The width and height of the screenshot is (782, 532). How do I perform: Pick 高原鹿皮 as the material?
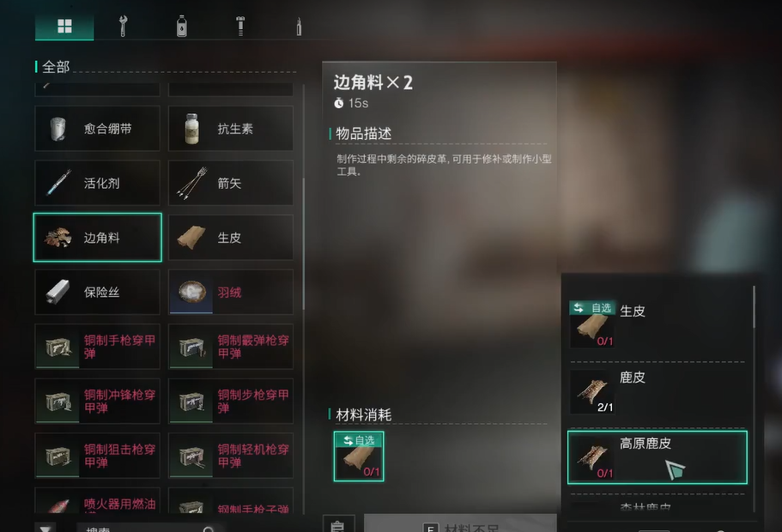(x=658, y=457)
